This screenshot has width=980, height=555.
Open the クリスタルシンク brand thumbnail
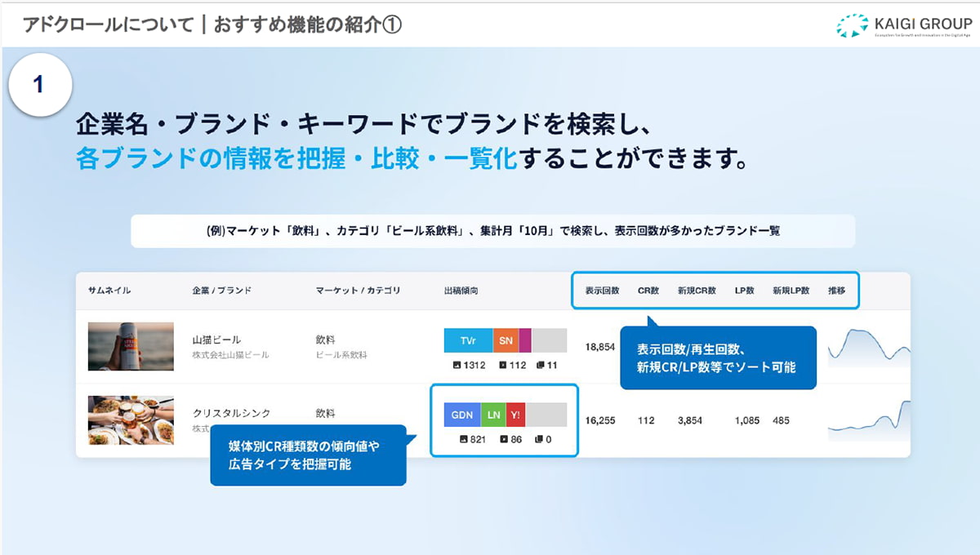[131, 420]
